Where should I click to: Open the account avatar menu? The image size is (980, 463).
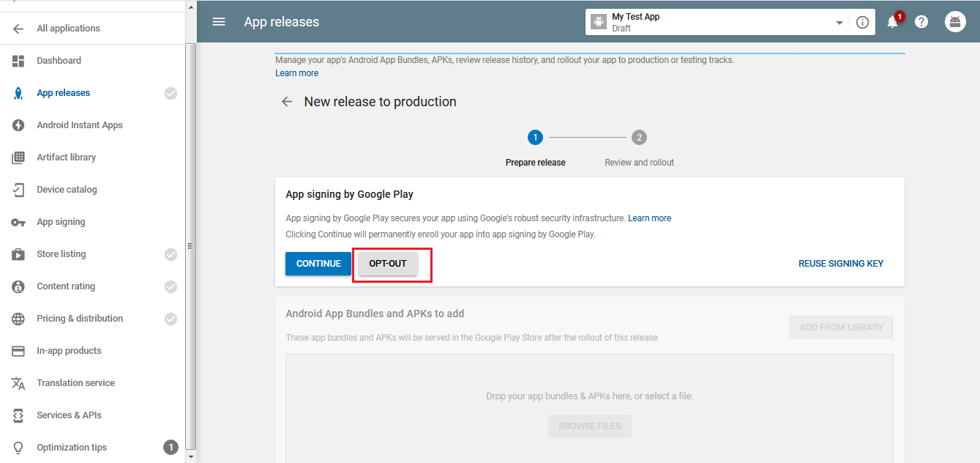(955, 22)
